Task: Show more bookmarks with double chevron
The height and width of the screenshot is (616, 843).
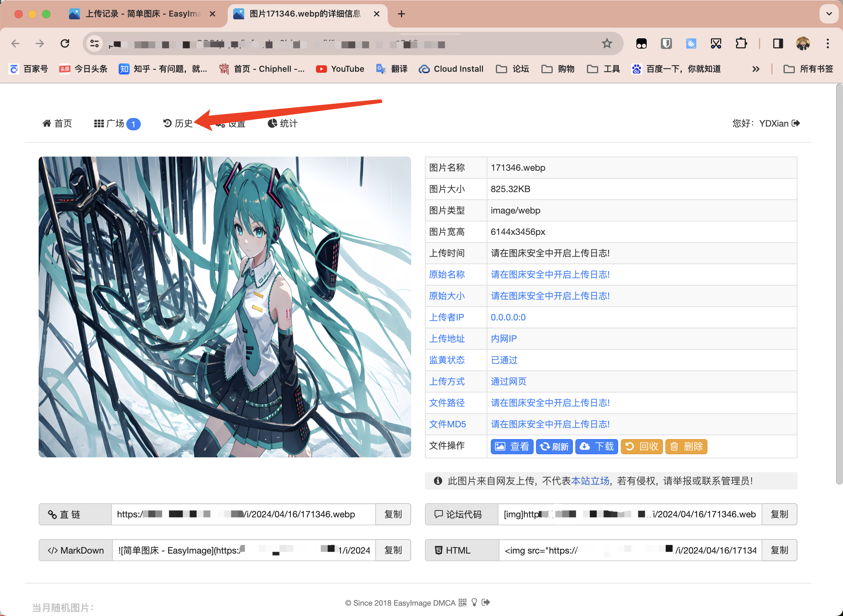Action: pos(756,69)
